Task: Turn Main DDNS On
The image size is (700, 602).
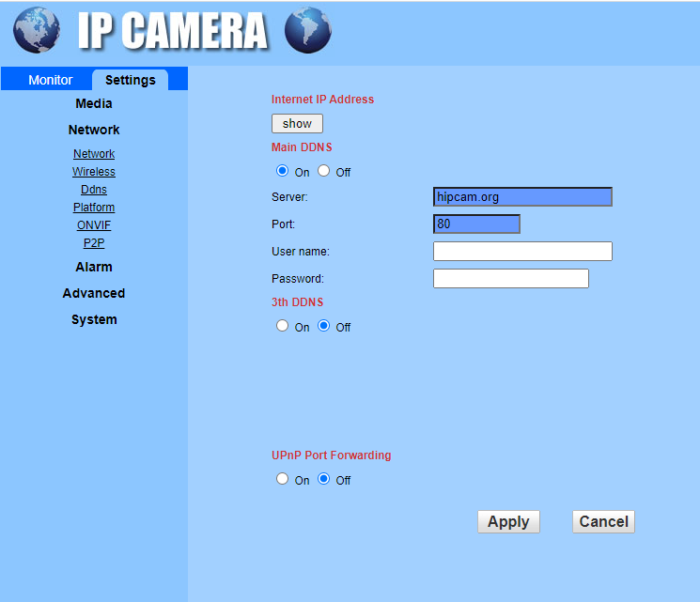Action: [282, 171]
